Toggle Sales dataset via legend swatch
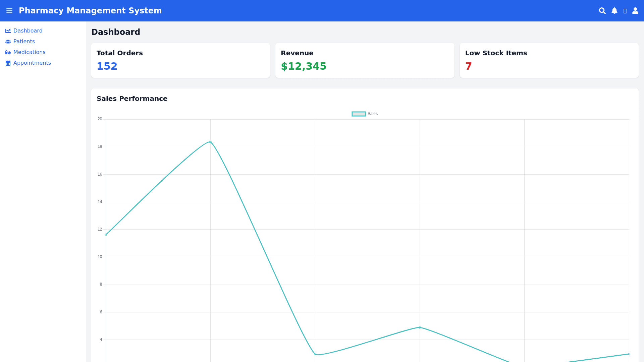Viewport: 644px width, 362px height. coord(359,114)
